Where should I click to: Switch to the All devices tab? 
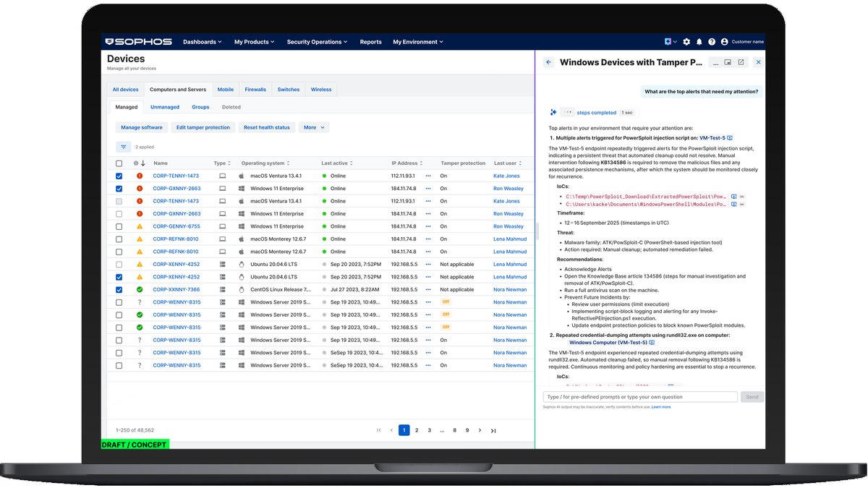pos(125,90)
